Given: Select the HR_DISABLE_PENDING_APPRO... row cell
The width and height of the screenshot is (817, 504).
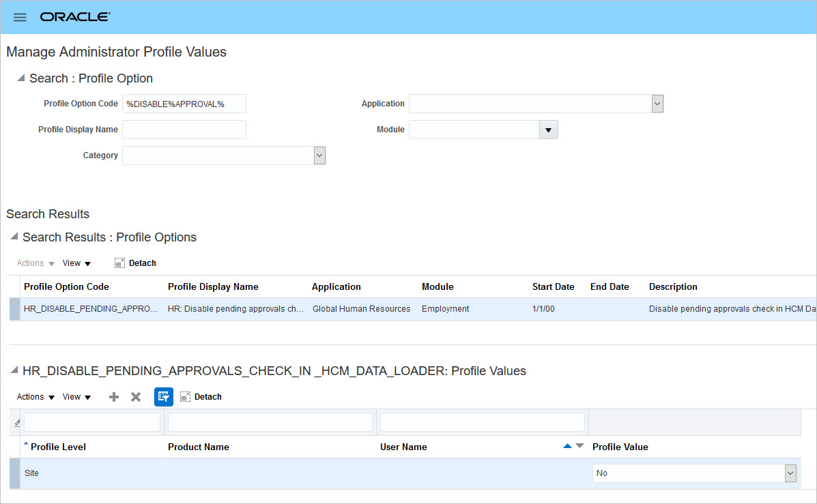Looking at the screenshot, I should (x=91, y=309).
